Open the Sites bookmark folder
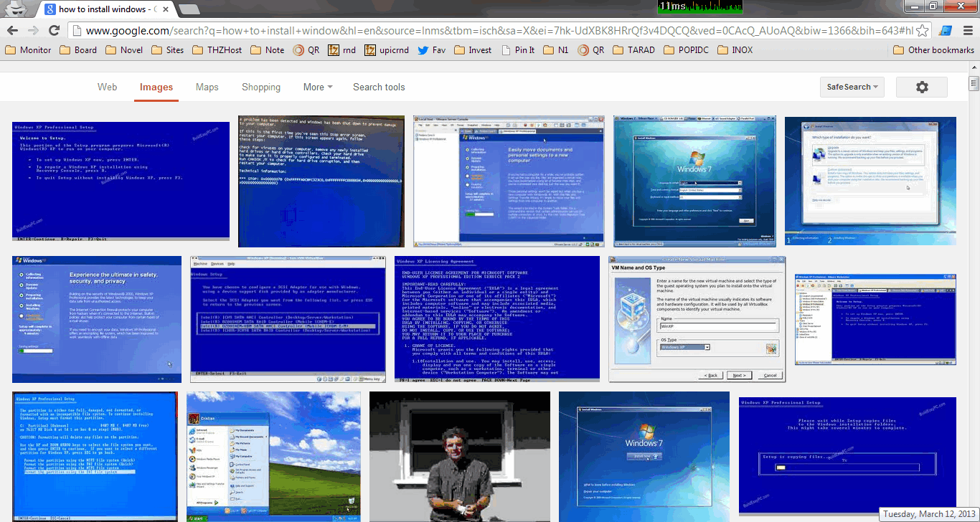 click(x=168, y=50)
